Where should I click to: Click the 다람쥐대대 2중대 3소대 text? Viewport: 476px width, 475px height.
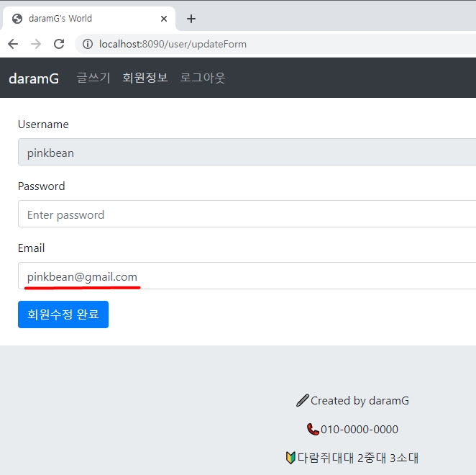tap(358, 458)
